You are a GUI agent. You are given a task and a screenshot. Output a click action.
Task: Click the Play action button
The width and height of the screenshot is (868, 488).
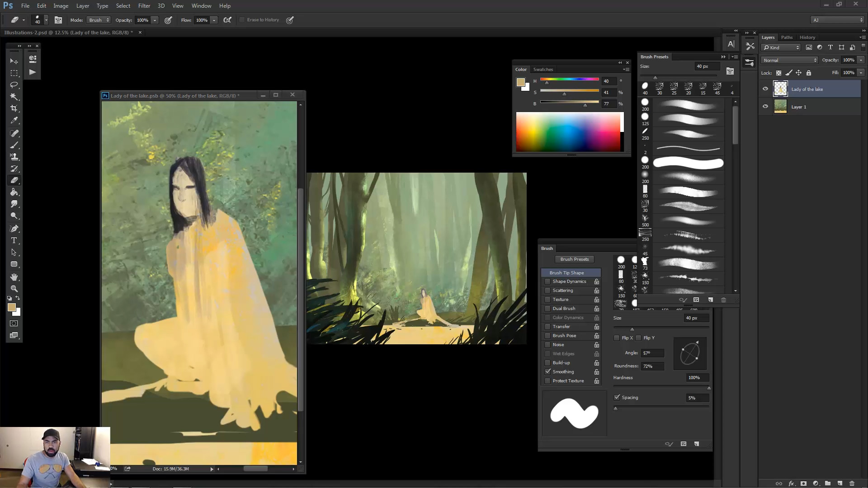click(33, 72)
